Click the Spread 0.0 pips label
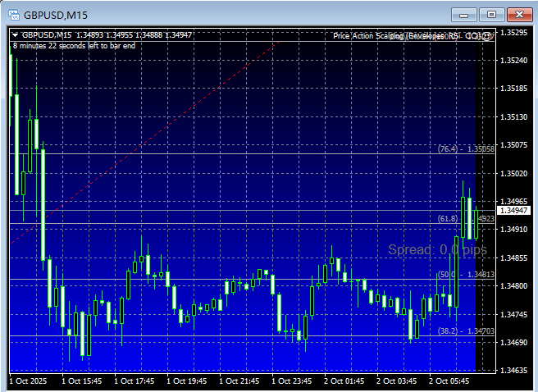 (437, 249)
